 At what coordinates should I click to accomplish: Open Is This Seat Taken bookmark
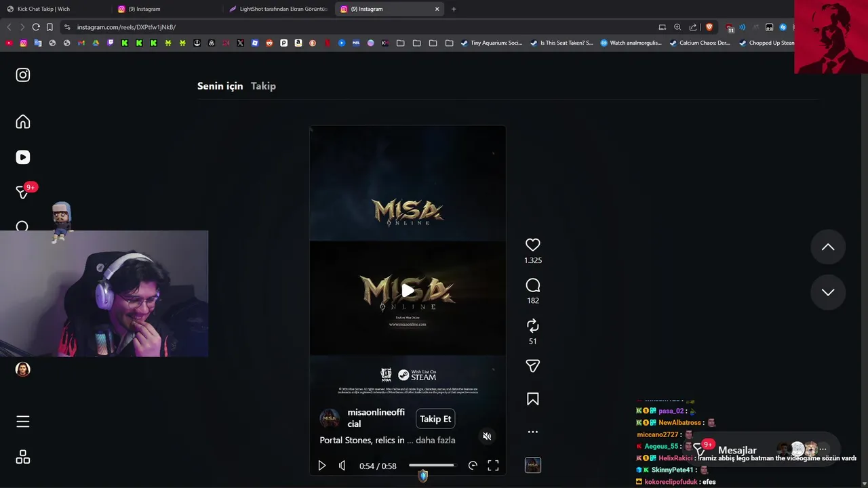(x=561, y=43)
